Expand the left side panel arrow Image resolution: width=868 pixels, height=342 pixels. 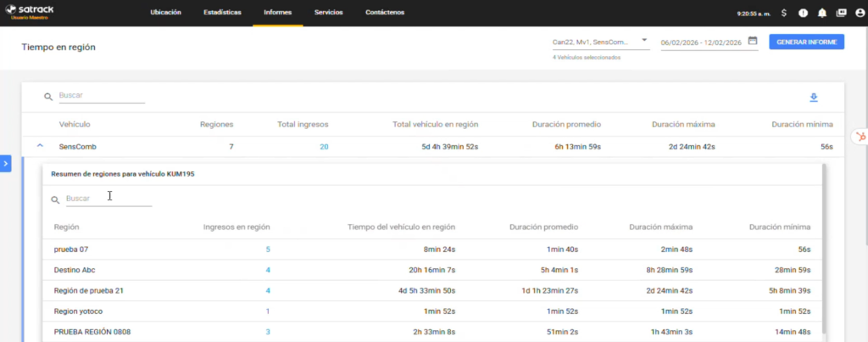(x=6, y=164)
